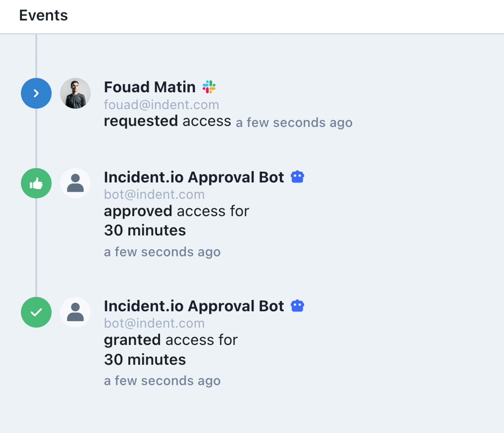The height and width of the screenshot is (433, 504).
Task: Click the Events section heading
Action: click(43, 15)
